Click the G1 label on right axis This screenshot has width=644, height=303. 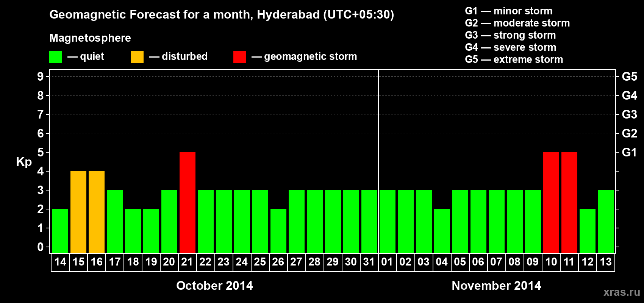pyautogui.click(x=629, y=152)
